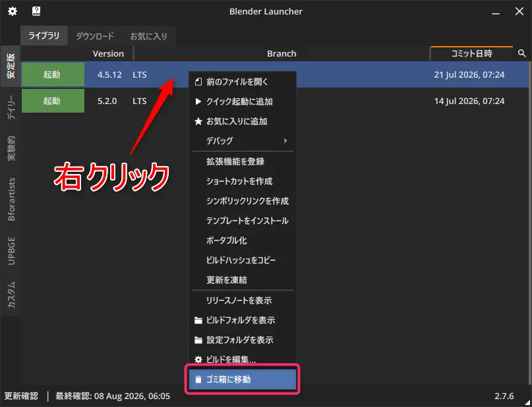532x407 pixels.
Task: Click the folder icon beside 設定フォルダを表示
Action: (198, 340)
